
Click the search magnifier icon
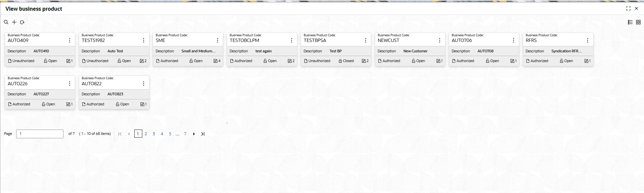click(x=6, y=22)
